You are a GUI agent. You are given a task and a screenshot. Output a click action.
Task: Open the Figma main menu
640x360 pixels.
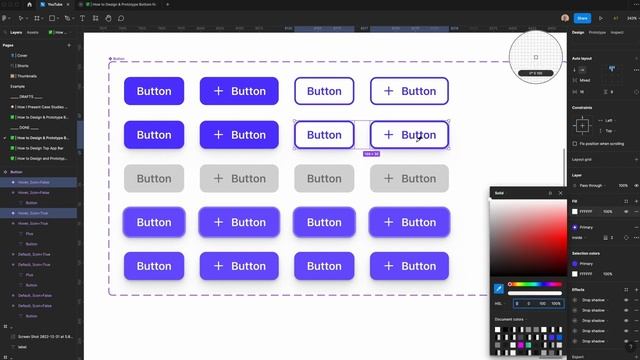click(4, 18)
